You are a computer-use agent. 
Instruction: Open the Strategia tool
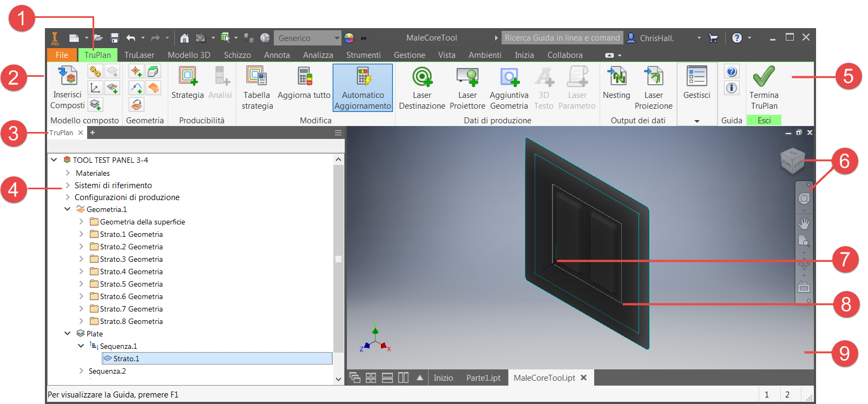click(x=188, y=76)
